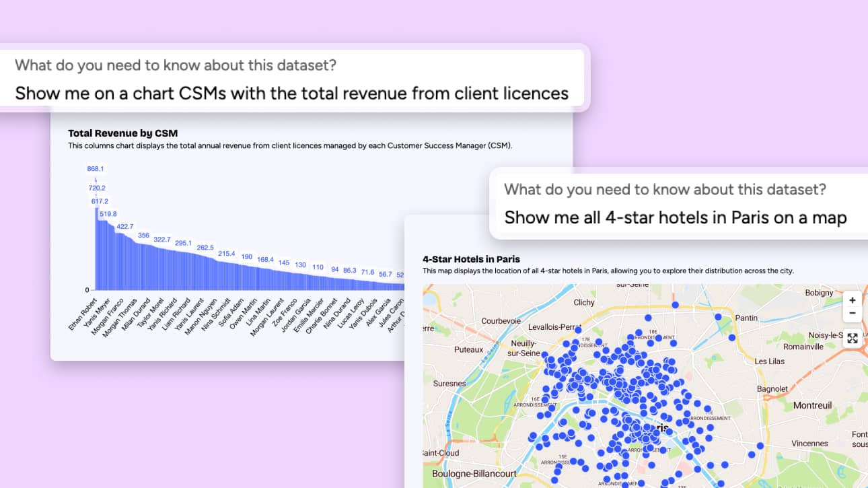Image resolution: width=868 pixels, height=488 pixels.
Task: Zoom in on the Paris hotel map
Action: 853,300
